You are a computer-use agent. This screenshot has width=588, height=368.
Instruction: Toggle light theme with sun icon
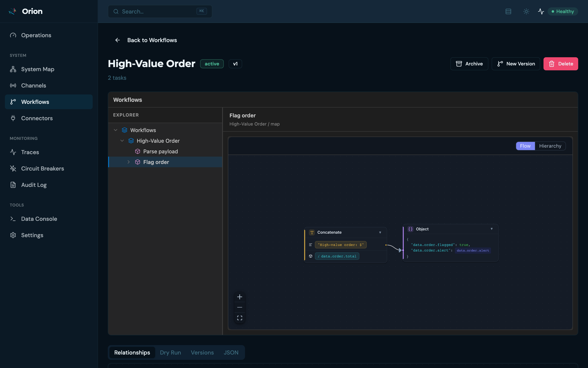(526, 11)
